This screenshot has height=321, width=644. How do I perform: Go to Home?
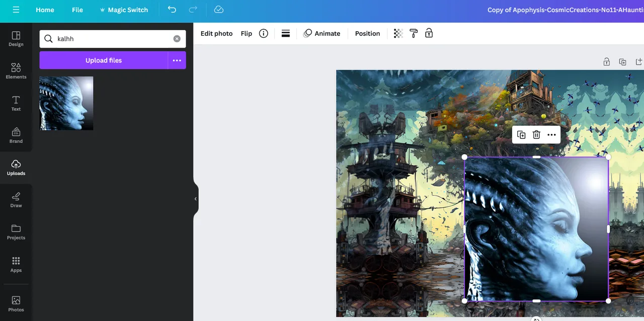point(45,10)
